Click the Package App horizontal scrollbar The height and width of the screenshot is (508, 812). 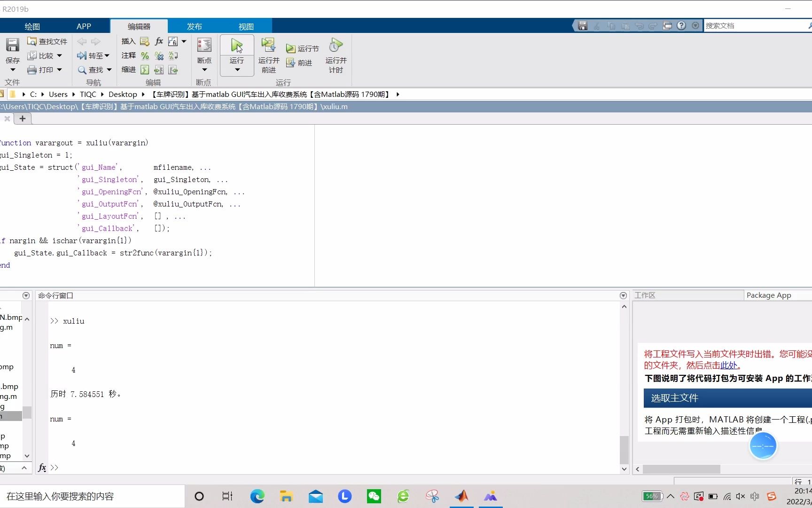point(681,469)
